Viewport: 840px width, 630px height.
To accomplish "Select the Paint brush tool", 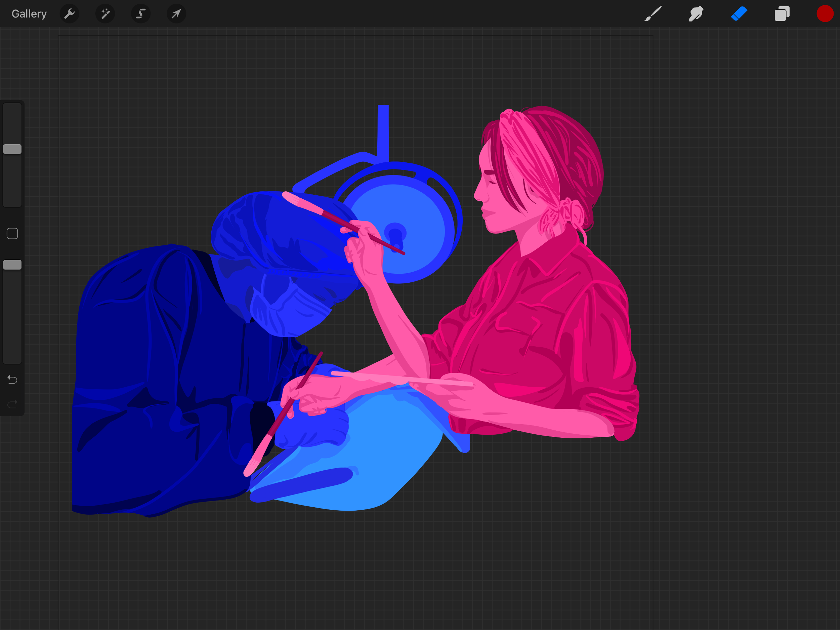I will click(653, 14).
